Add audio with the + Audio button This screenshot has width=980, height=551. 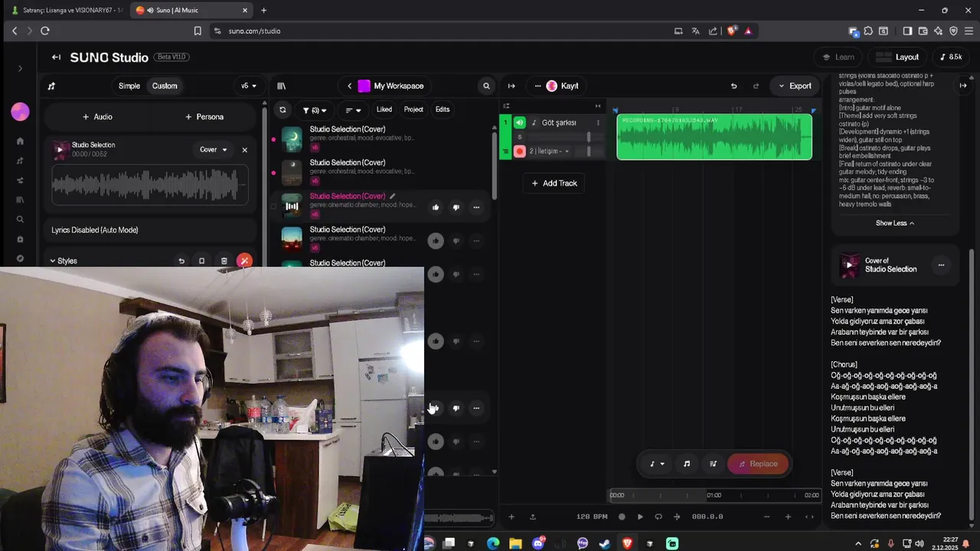pyautogui.click(x=97, y=117)
